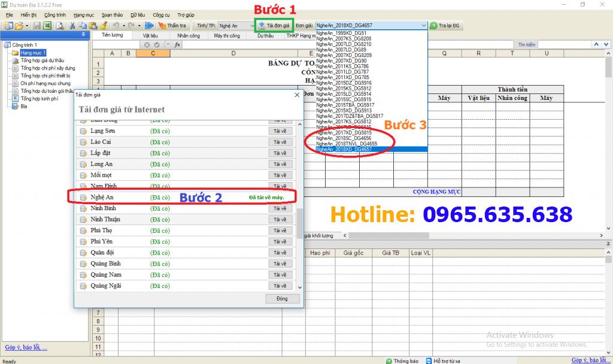Open the Dữ liệu menu
Image resolution: width=613 pixels, height=364 pixels.
pos(137,14)
